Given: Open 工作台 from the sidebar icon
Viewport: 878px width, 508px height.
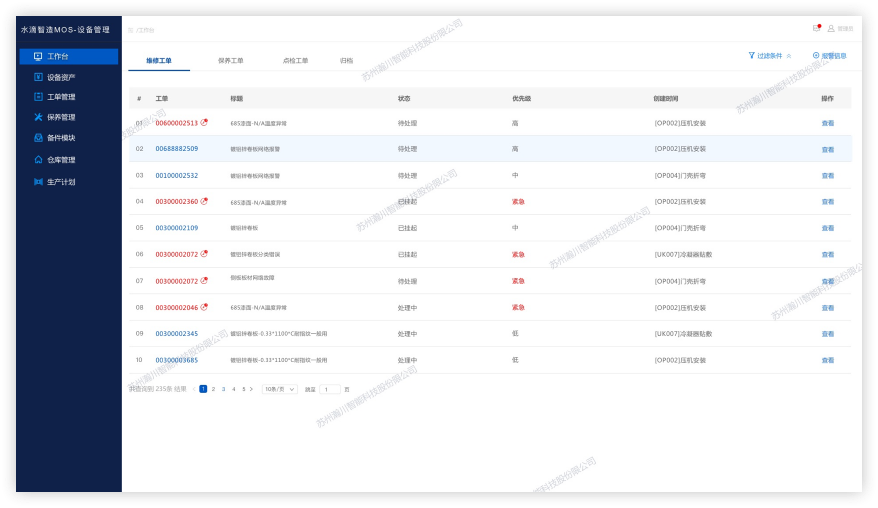Looking at the screenshot, I should pos(38,56).
